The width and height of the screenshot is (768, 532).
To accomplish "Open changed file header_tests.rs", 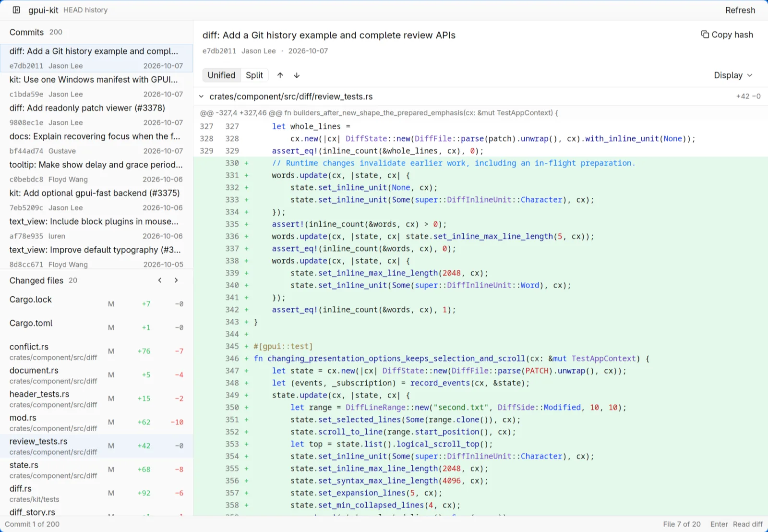I will (x=96, y=398).
